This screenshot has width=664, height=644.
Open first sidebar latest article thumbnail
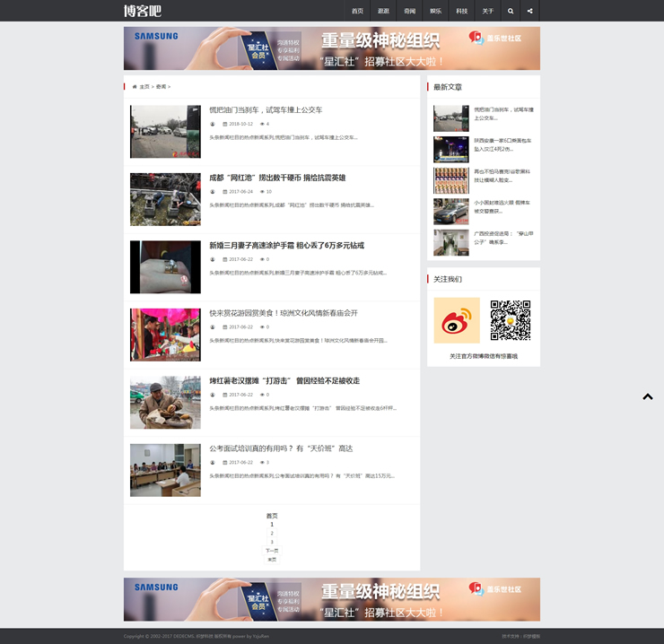coord(450,118)
